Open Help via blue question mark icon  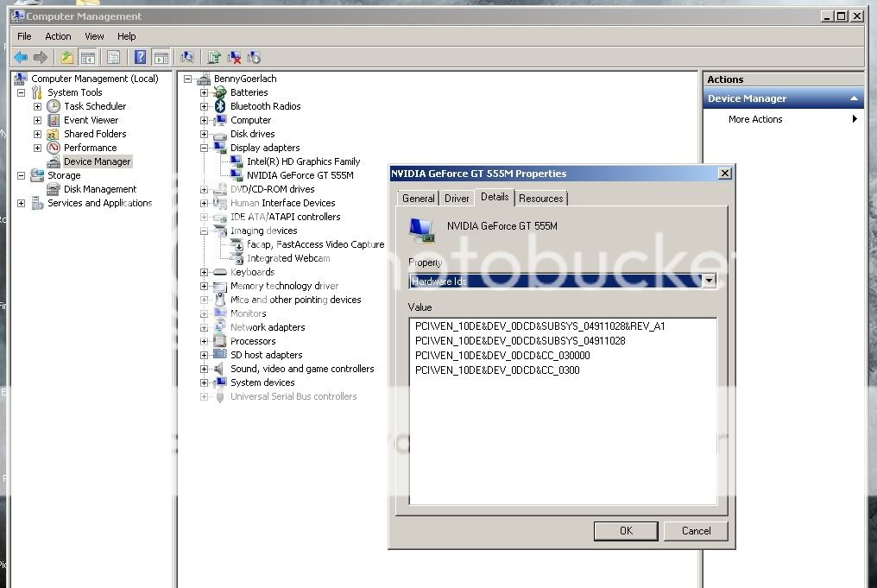click(140, 58)
